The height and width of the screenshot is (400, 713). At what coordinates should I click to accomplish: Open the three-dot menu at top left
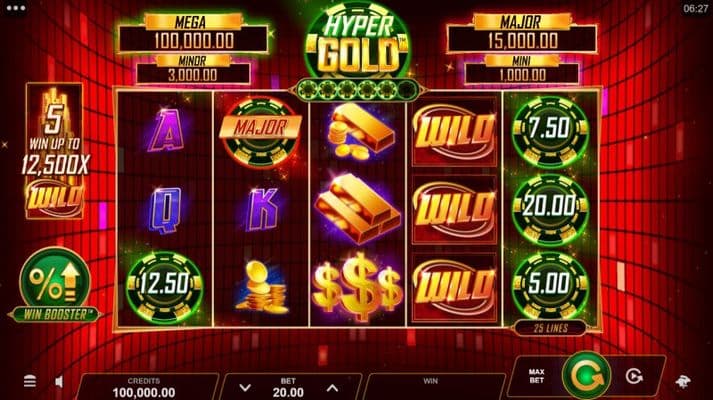click(x=15, y=8)
